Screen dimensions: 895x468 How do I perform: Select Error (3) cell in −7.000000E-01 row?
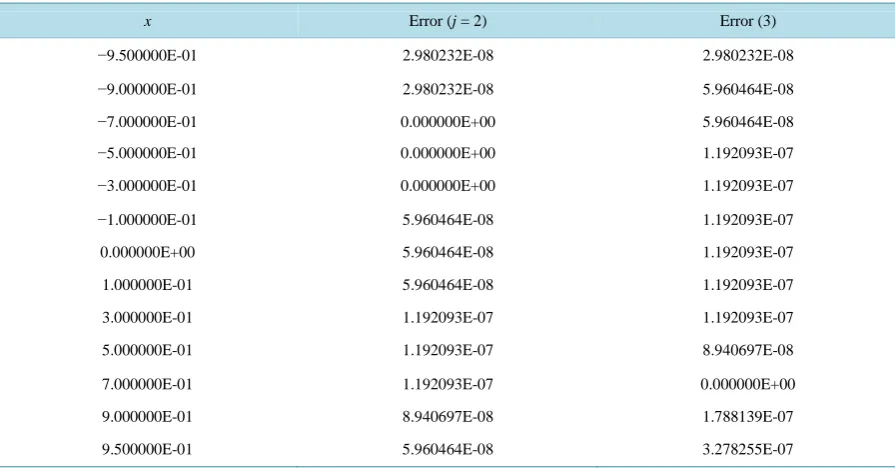click(x=748, y=122)
